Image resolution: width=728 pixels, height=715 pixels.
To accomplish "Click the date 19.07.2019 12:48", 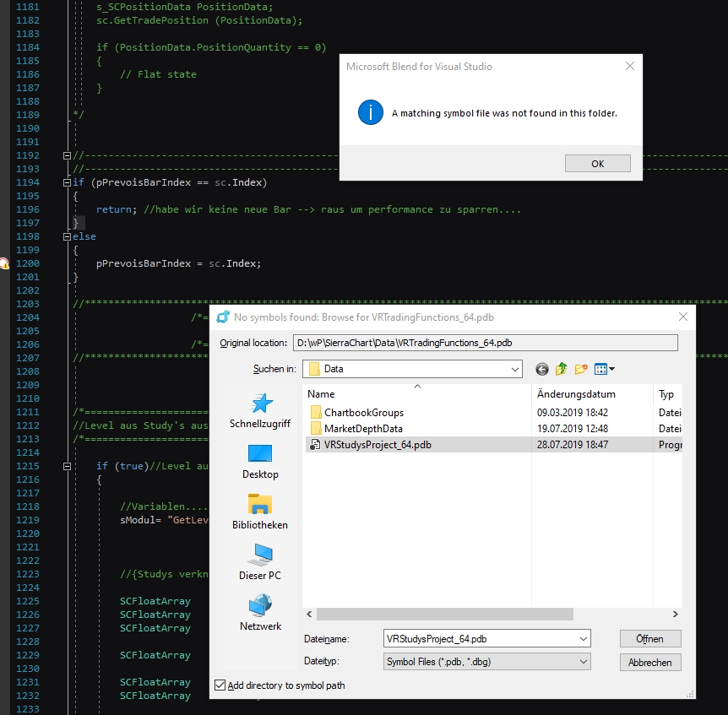I will click(573, 428).
